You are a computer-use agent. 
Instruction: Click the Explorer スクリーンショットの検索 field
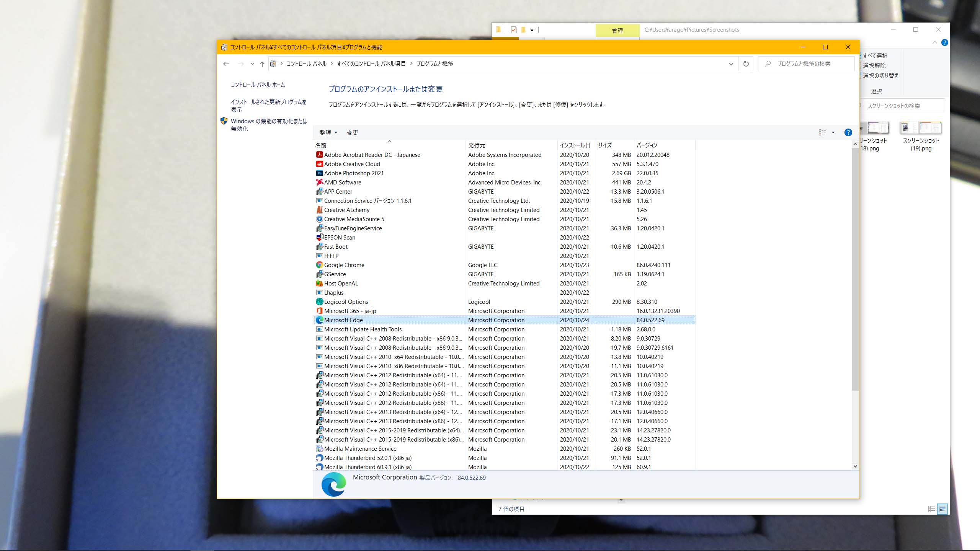pyautogui.click(x=902, y=106)
